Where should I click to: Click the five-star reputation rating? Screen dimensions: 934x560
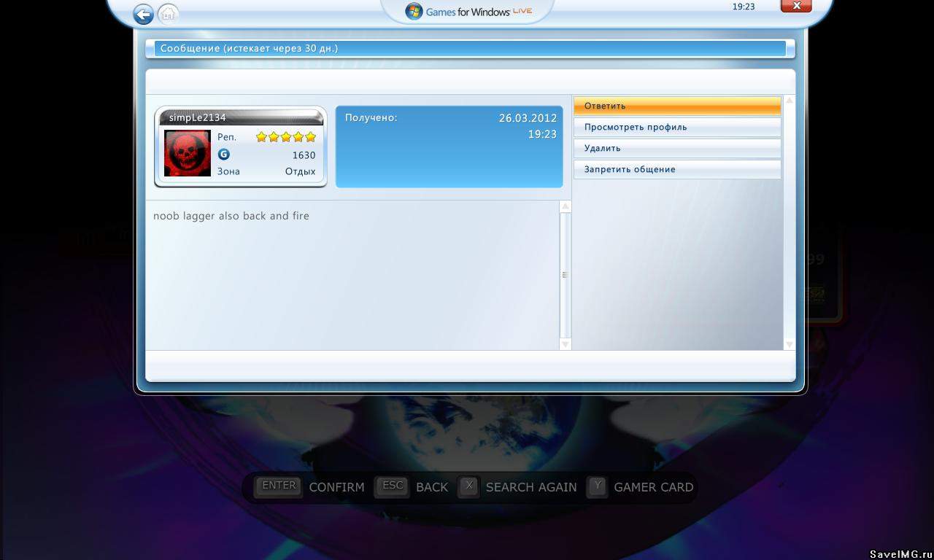click(x=286, y=137)
